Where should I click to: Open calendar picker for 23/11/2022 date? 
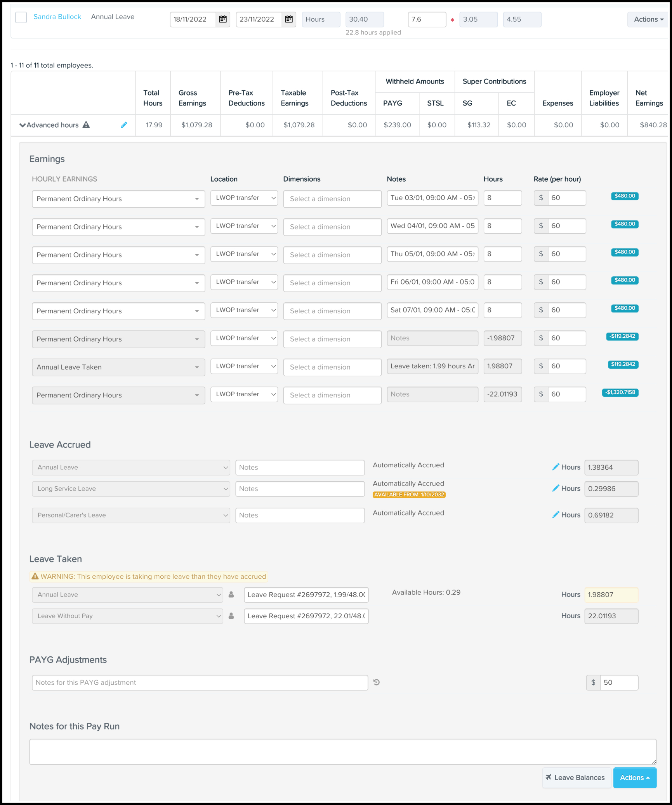coord(289,19)
